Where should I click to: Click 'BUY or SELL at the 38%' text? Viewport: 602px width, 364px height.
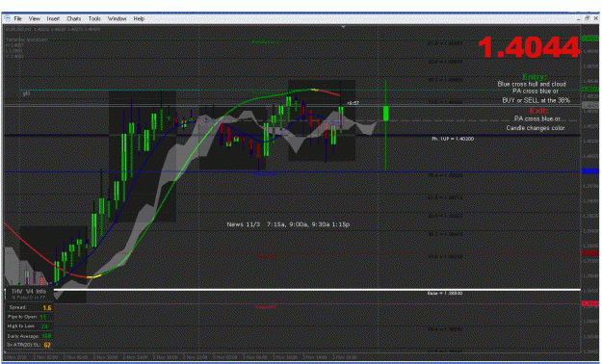pyautogui.click(x=536, y=100)
